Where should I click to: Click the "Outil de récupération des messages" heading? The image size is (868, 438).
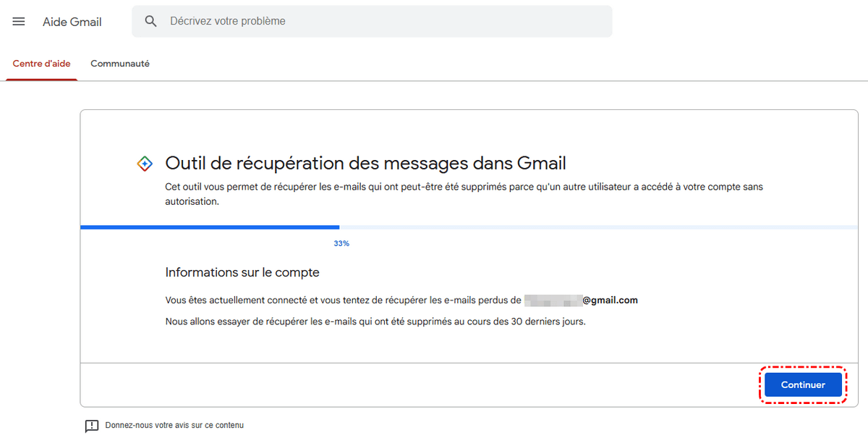(365, 163)
